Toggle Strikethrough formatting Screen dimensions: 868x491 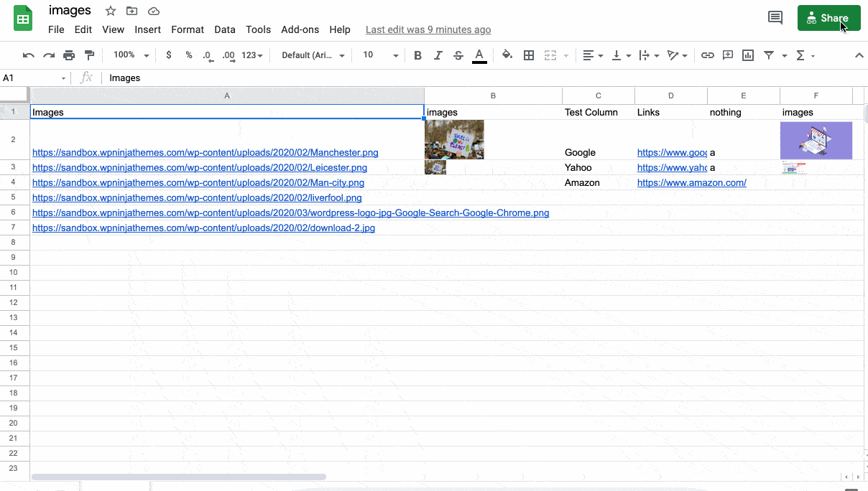coord(458,55)
